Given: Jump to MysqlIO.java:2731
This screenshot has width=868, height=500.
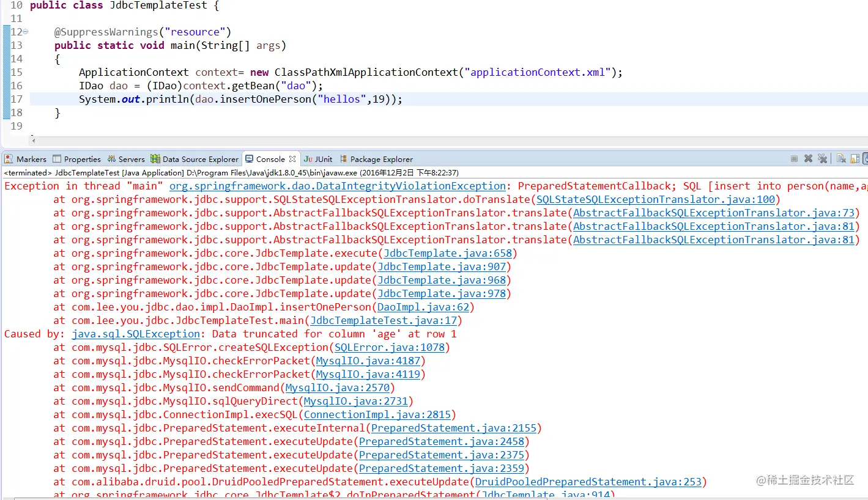Looking at the screenshot, I should [x=356, y=401].
